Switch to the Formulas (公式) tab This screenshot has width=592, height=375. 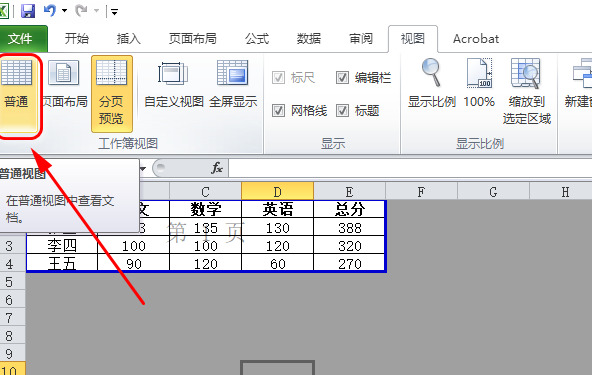tap(257, 39)
